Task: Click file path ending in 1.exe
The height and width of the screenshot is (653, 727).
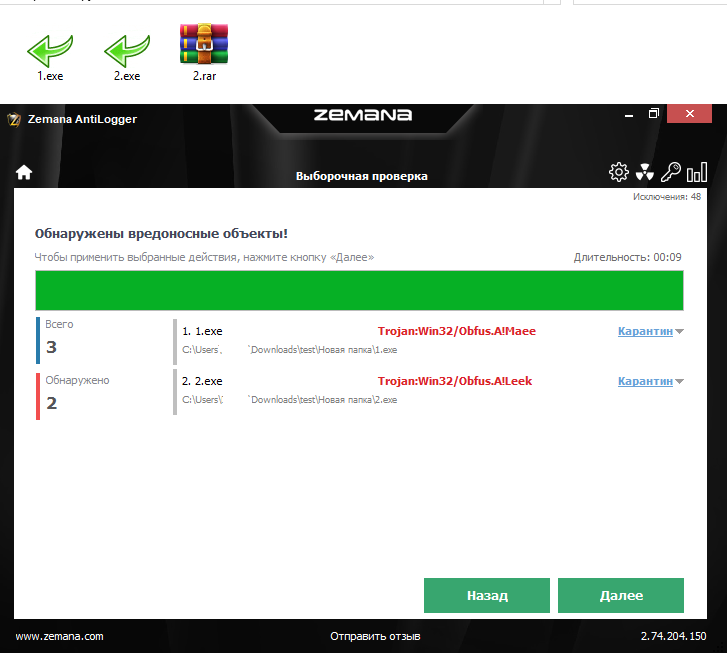Action: coord(289,350)
